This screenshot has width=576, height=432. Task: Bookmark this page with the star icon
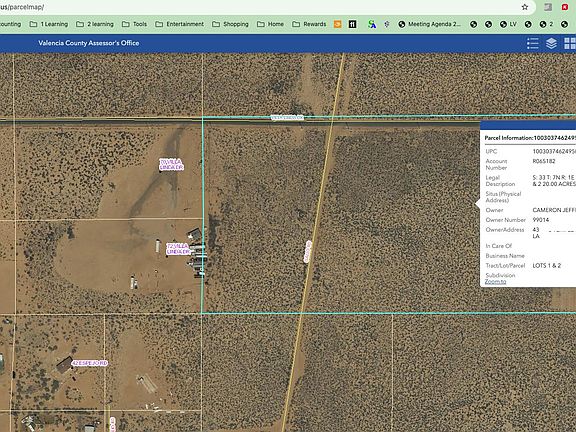pos(525,7)
